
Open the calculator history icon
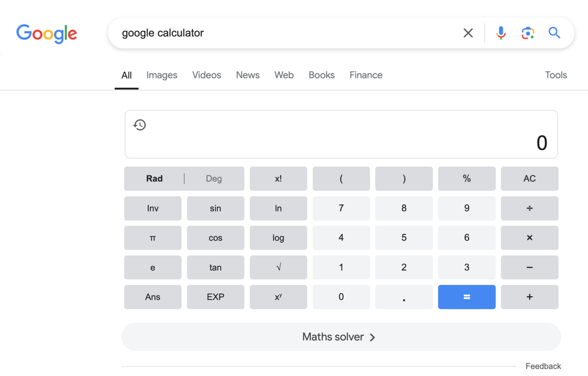140,125
